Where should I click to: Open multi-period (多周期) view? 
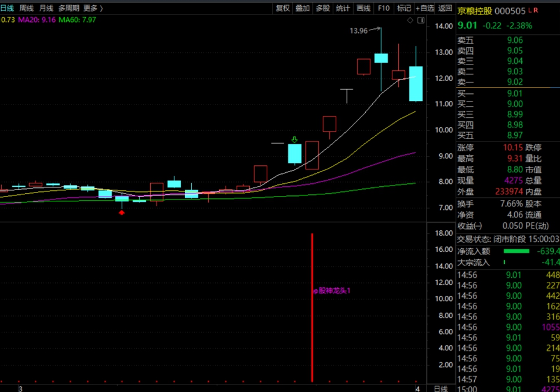tap(68, 8)
